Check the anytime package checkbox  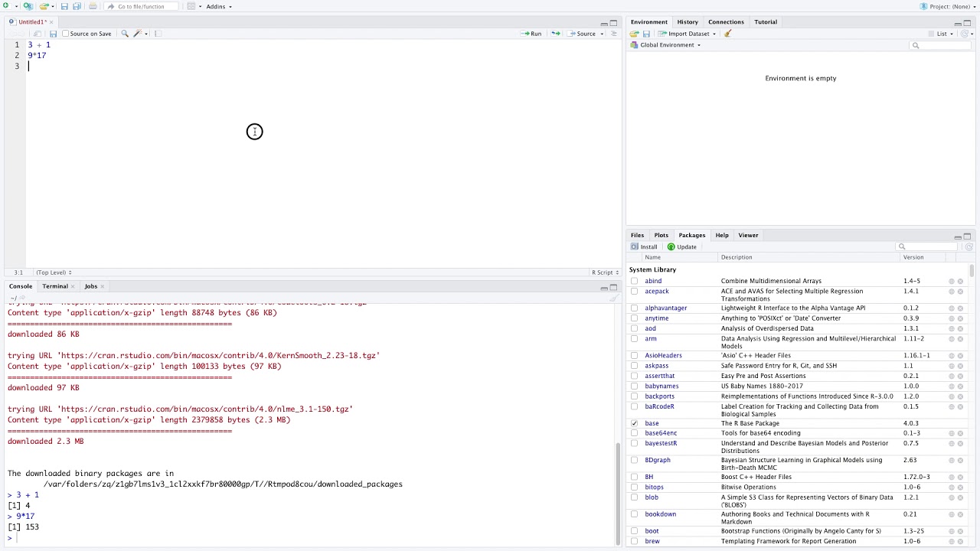(x=634, y=318)
